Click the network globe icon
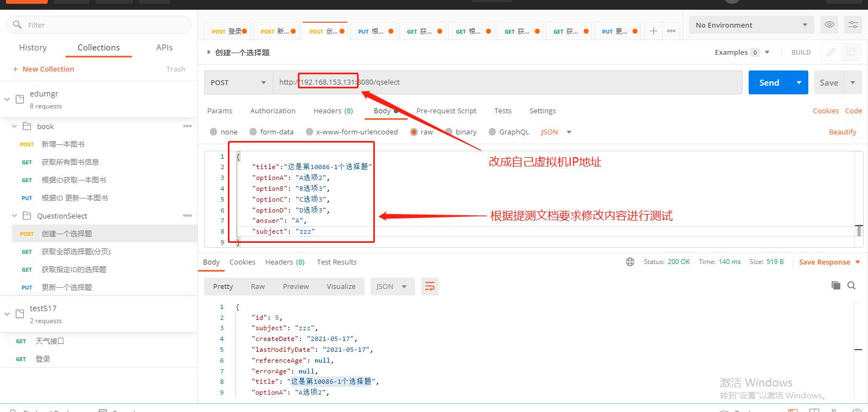The image size is (868, 412). click(630, 262)
